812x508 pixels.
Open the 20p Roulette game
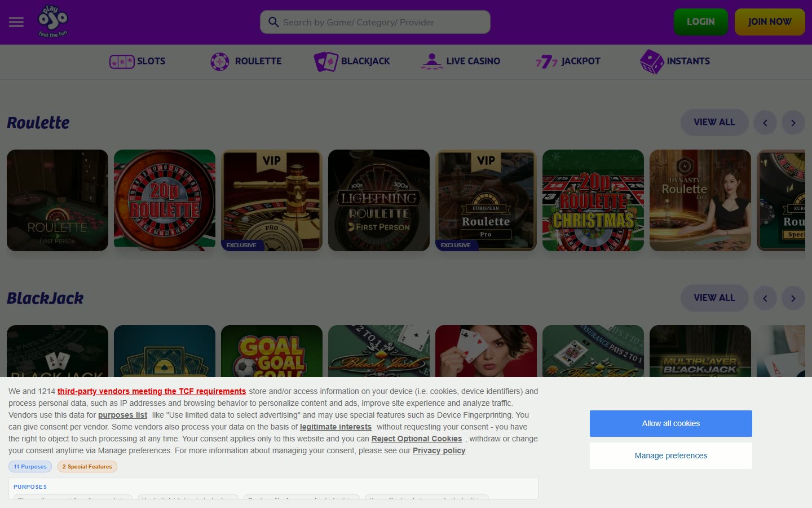165,200
